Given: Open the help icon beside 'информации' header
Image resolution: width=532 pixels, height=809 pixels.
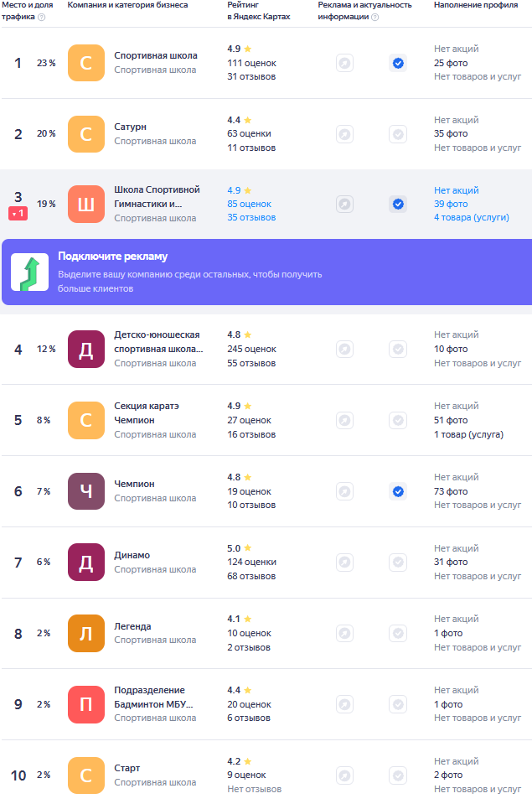Looking at the screenshot, I should [x=375, y=17].
